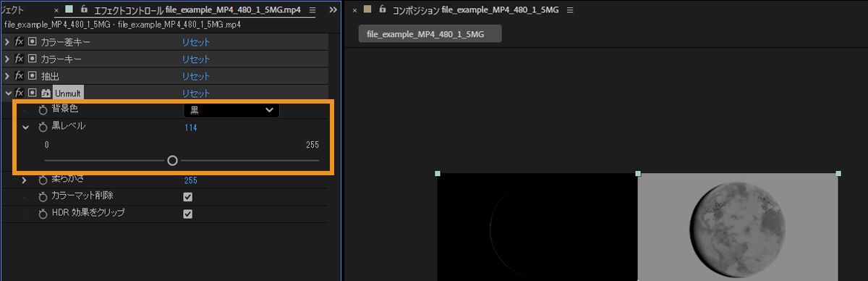Close the composition panel with x
Viewport: 868px width, 281px height.
354,11
